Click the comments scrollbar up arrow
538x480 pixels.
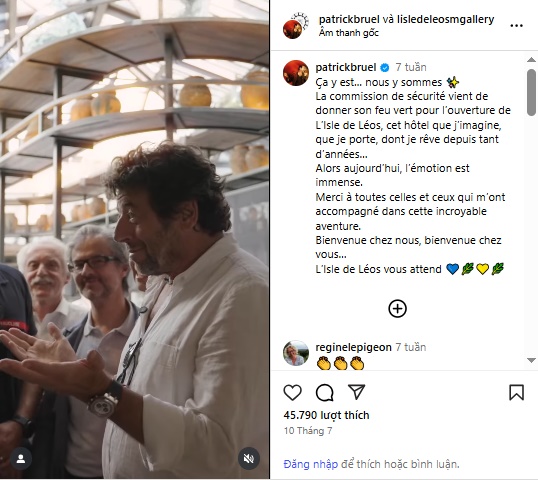tap(531, 60)
